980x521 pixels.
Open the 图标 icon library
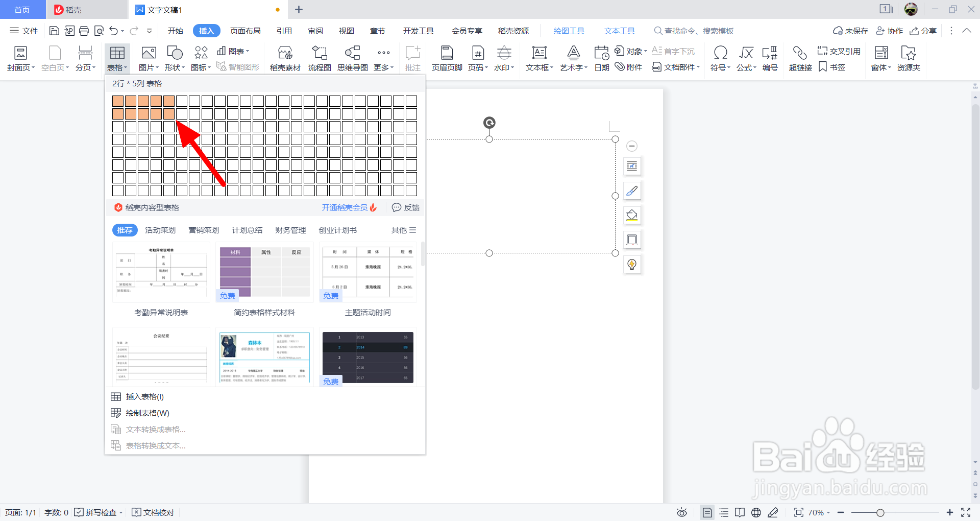point(201,58)
